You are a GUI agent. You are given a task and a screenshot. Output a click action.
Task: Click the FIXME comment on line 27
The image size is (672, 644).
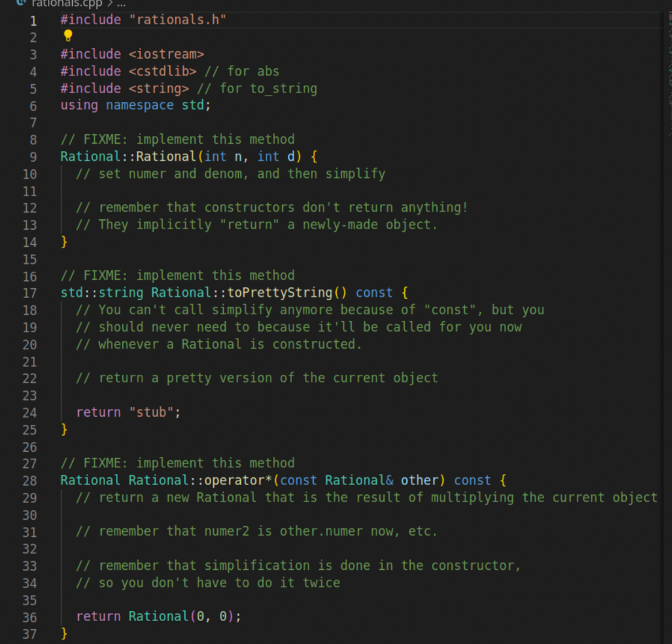pos(177,463)
